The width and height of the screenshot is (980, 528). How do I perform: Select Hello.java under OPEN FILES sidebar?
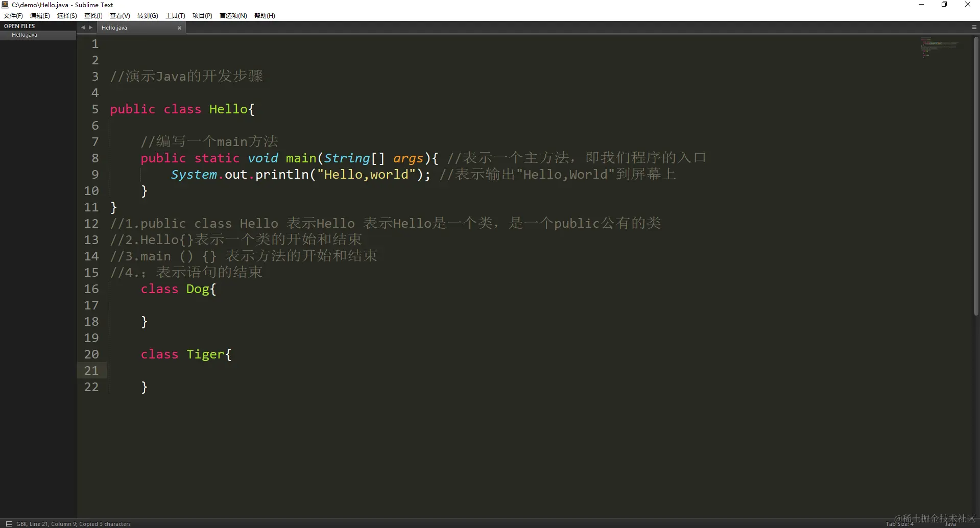[x=23, y=34]
